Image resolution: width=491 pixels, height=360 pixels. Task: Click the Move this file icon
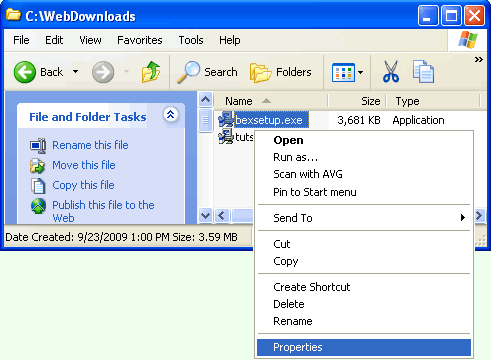[x=38, y=166]
